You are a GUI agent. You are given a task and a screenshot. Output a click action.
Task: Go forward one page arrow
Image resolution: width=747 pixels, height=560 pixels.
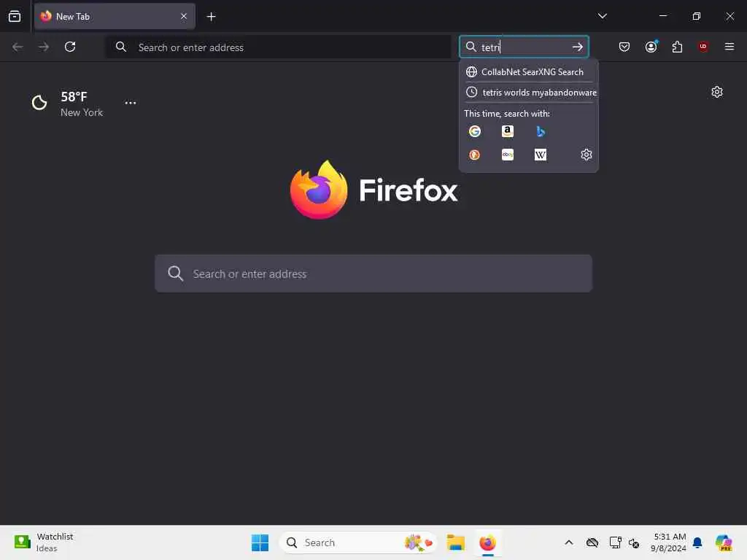pos(43,47)
